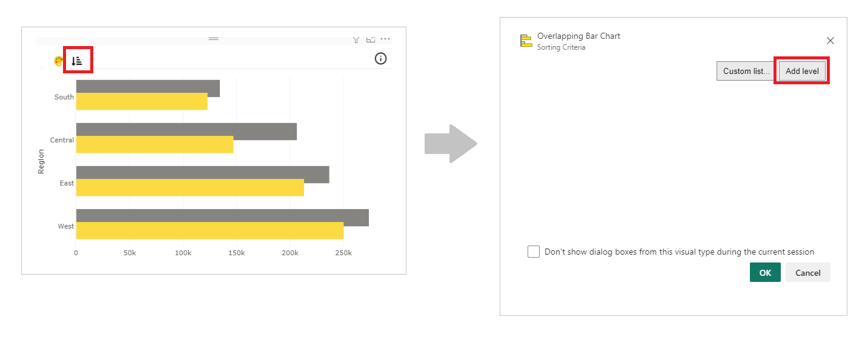
Task: Click the info icon on the chart
Action: (x=380, y=58)
